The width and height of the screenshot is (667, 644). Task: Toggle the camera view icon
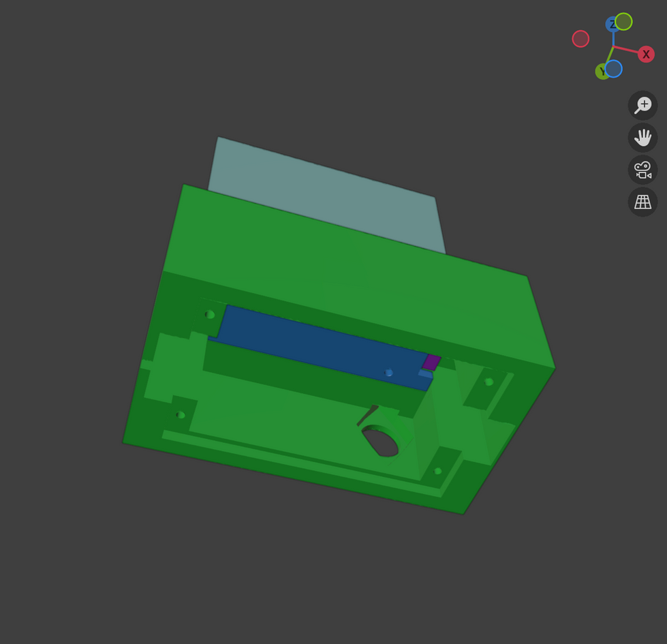click(x=642, y=170)
